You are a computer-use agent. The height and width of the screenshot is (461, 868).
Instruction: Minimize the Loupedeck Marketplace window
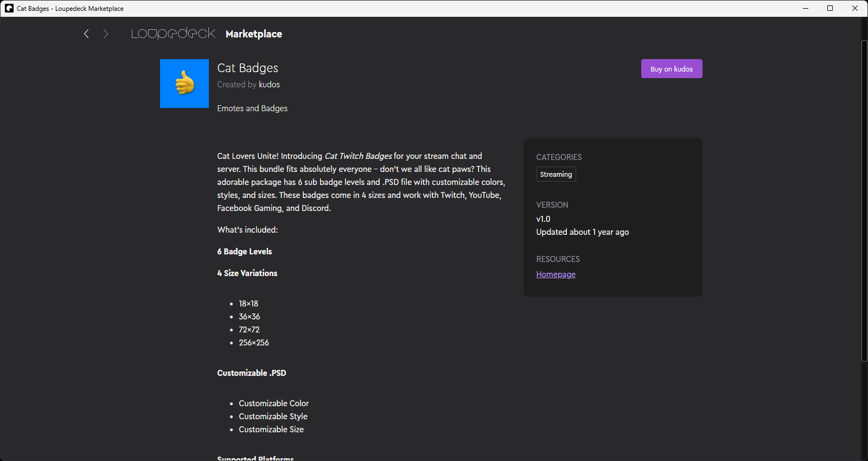tap(806, 8)
